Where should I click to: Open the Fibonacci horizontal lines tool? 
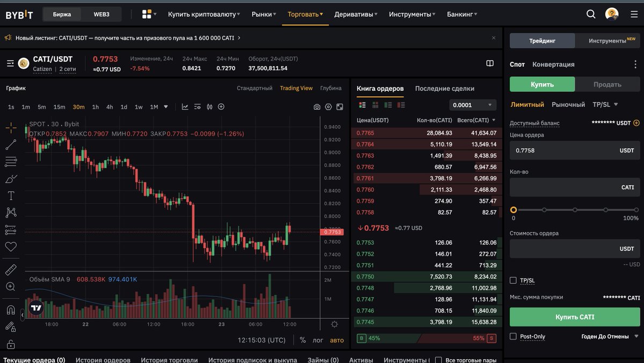(11, 161)
